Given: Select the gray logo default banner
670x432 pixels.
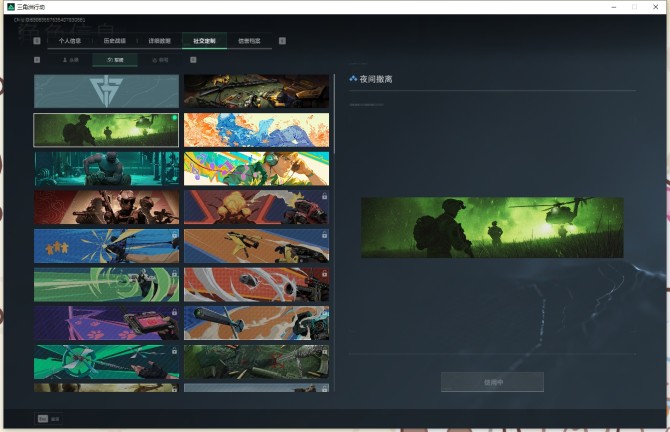Looking at the screenshot, I should [x=106, y=91].
